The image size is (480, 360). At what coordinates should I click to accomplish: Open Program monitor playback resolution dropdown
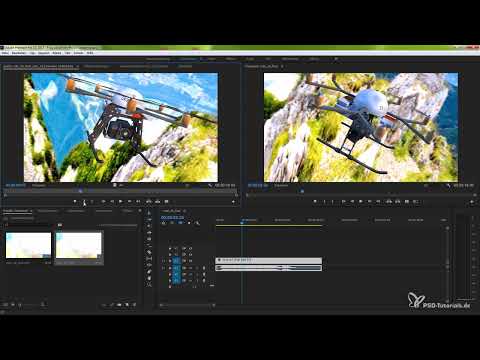coord(426,185)
